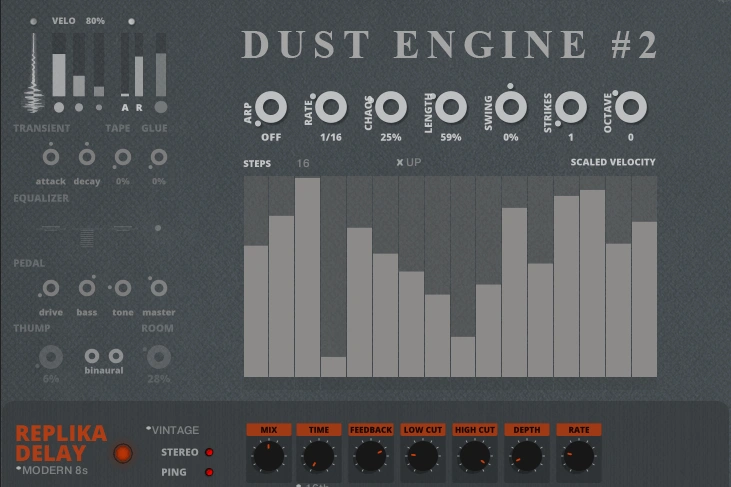Open the X UP direction selector
731x487 pixels.
point(409,162)
